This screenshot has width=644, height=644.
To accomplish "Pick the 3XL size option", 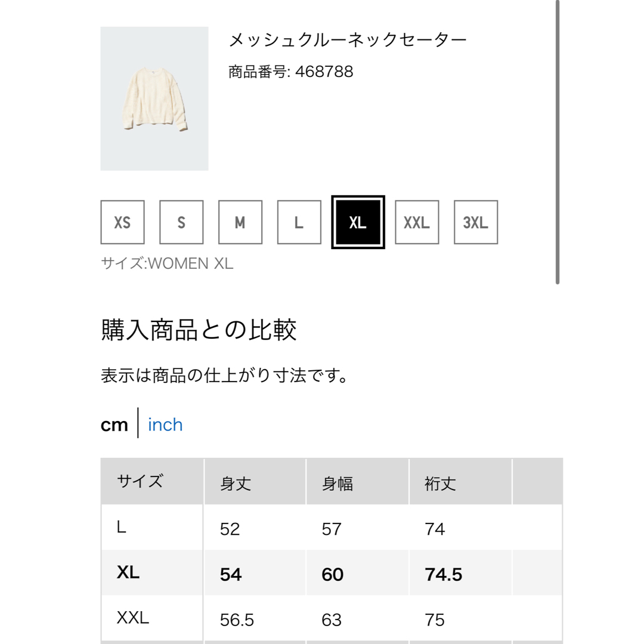I will (x=476, y=222).
